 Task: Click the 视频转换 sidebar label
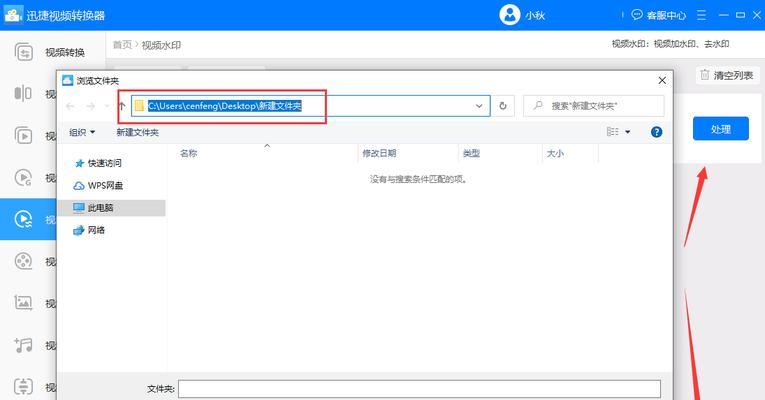point(65,52)
